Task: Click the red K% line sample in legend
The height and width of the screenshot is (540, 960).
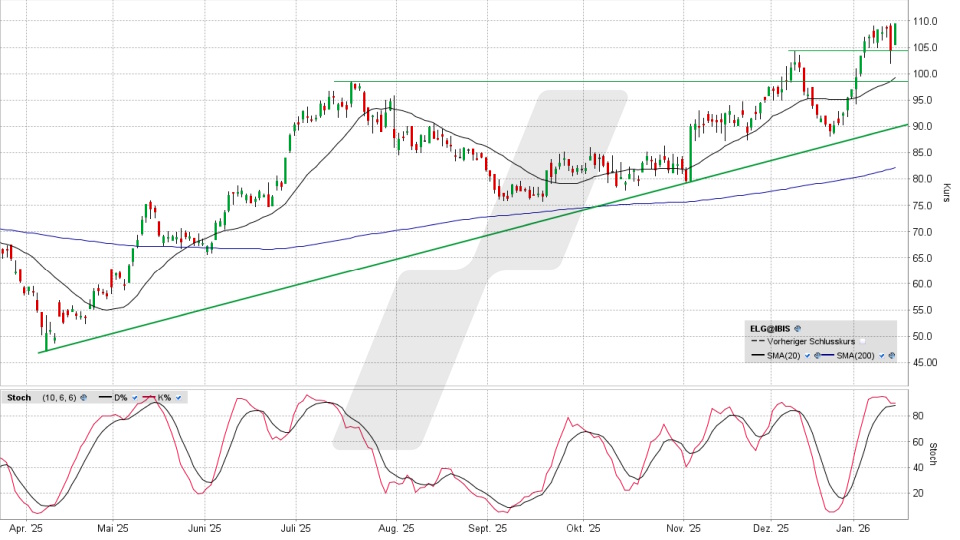Action: [x=150, y=398]
